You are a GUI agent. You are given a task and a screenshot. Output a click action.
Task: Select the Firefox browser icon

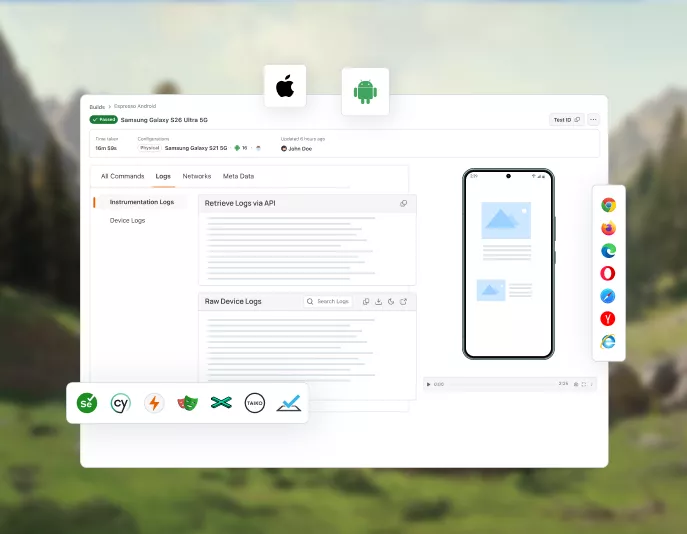pos(608,228)
